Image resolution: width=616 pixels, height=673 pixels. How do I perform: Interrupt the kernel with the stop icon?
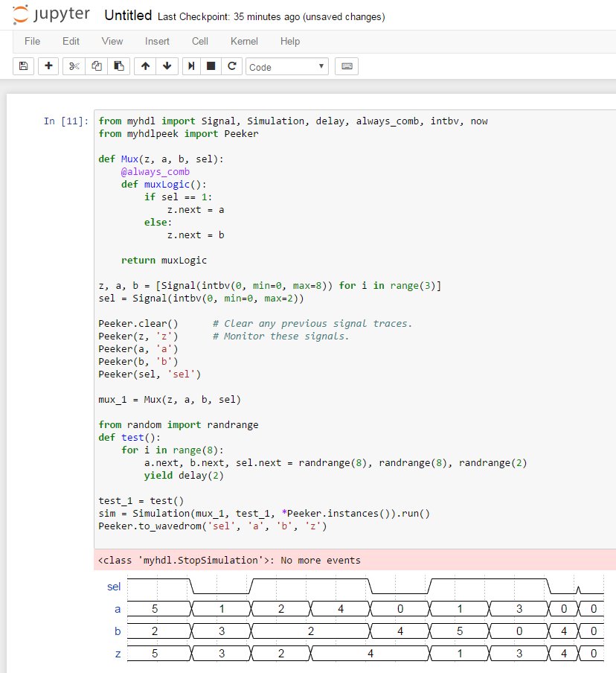[x=211, y=66]
